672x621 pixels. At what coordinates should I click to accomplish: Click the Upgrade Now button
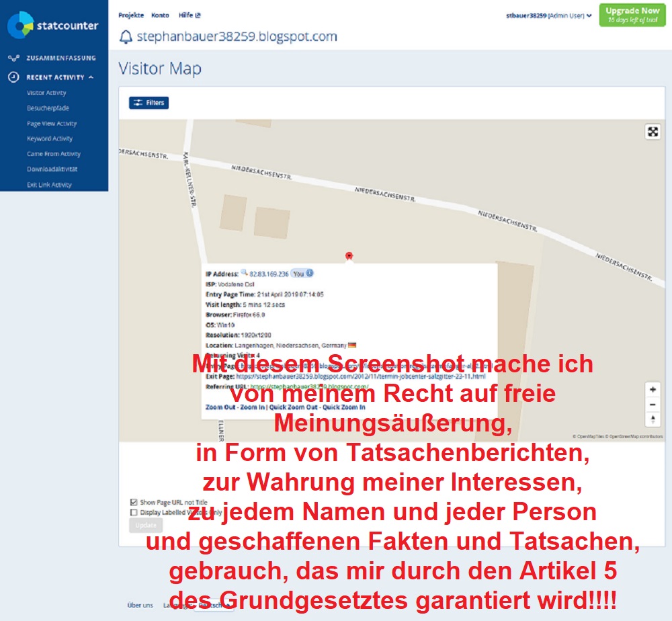[632, 15]
